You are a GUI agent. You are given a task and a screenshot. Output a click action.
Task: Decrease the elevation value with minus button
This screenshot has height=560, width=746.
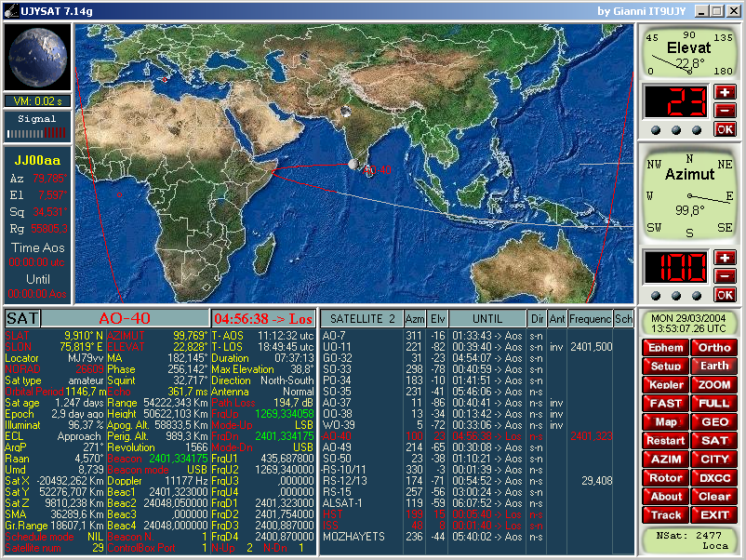(x=725, y=111)
